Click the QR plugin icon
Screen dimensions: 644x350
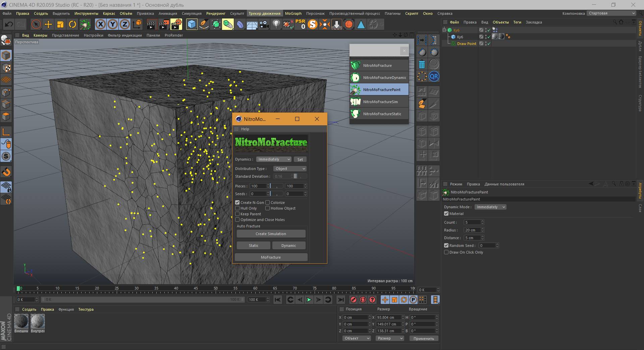click(x=434, y=77)
